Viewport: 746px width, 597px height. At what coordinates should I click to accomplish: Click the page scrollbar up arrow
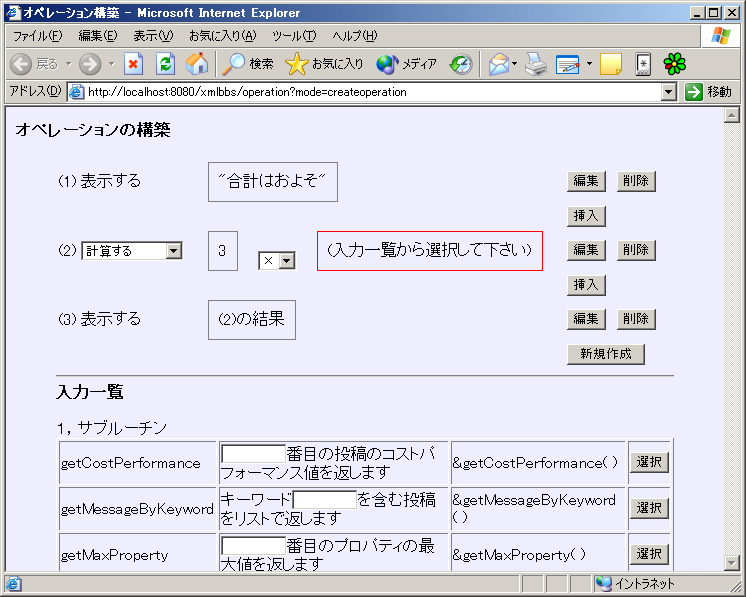click(731, 115)
